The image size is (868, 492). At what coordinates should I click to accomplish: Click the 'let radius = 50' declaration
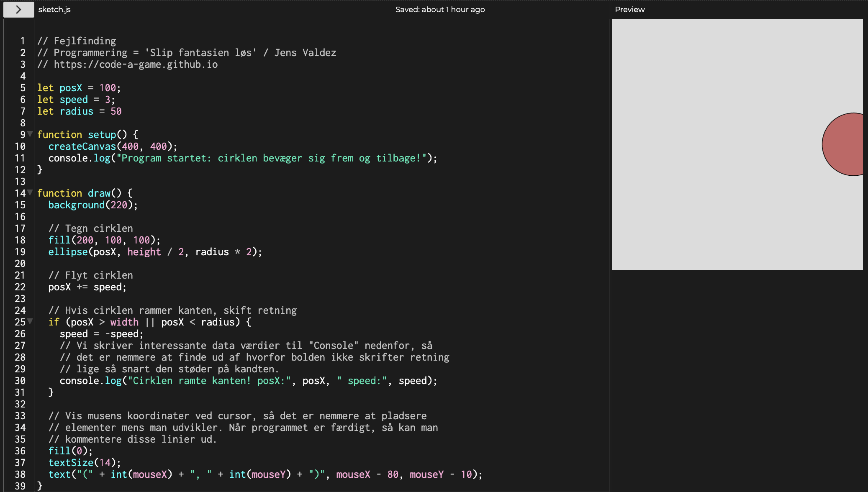79,111
